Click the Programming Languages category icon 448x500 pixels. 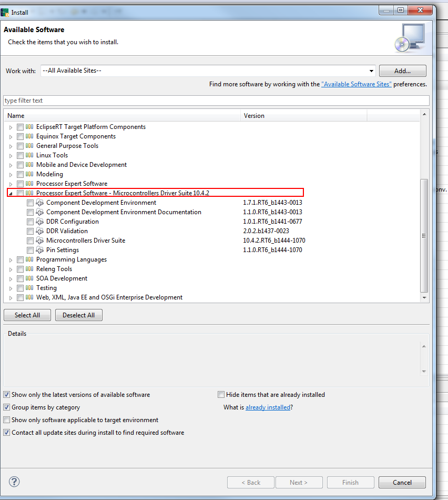point(29,259)
